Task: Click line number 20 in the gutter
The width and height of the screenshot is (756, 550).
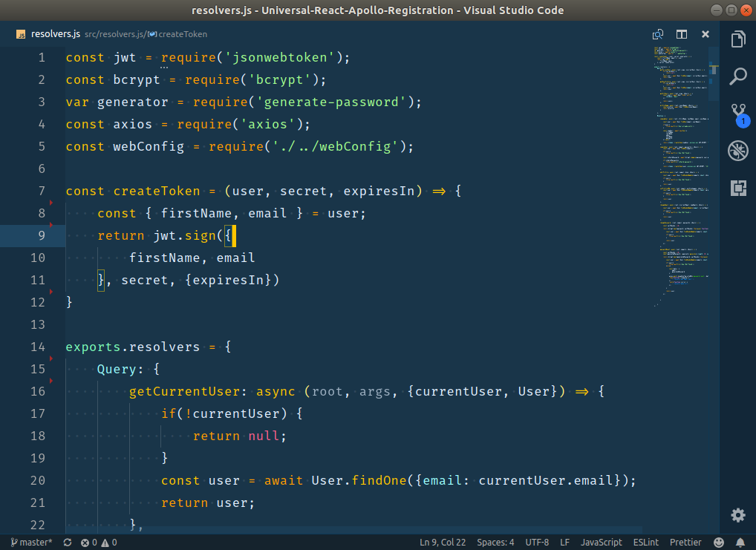Action: (x=38, y=480)
